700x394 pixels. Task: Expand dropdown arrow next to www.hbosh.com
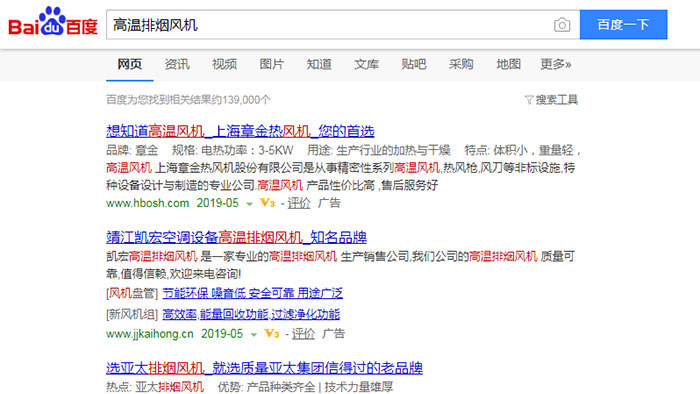point(250,204)
